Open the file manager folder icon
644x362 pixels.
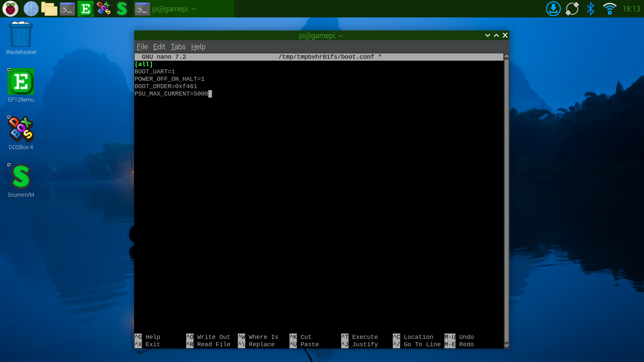click(x=49, y=9)
